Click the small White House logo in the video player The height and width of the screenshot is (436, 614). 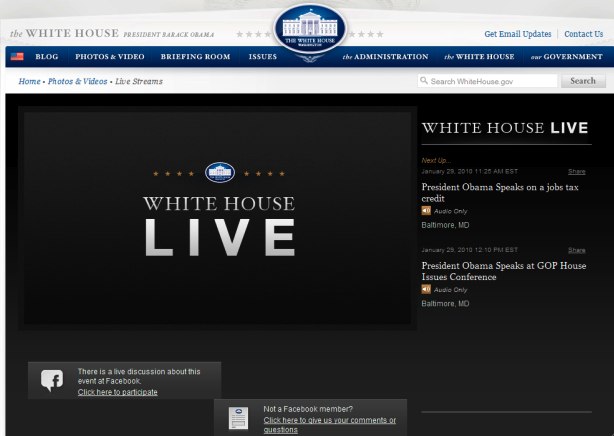tap(220, 172)
